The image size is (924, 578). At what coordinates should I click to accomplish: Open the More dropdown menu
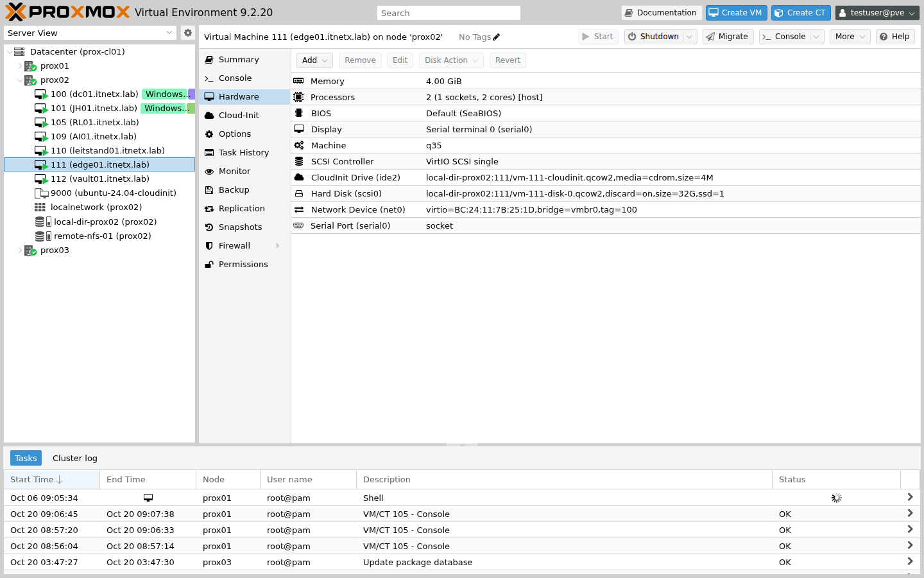pos(850,37)
